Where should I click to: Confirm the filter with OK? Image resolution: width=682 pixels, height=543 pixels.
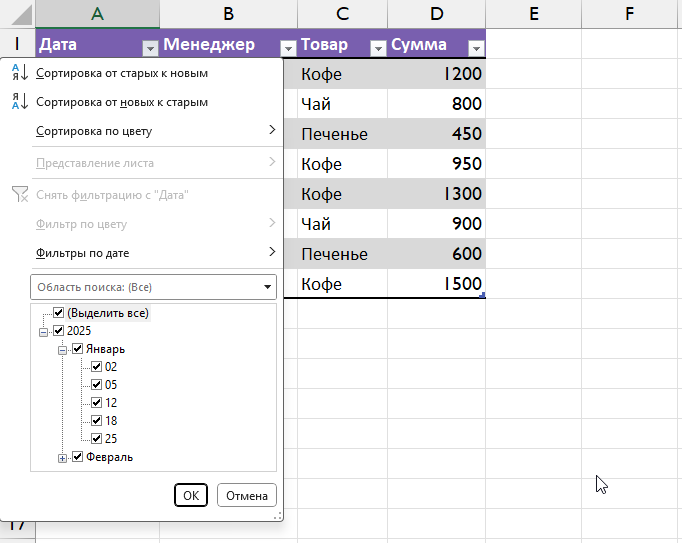pos(189,495)
